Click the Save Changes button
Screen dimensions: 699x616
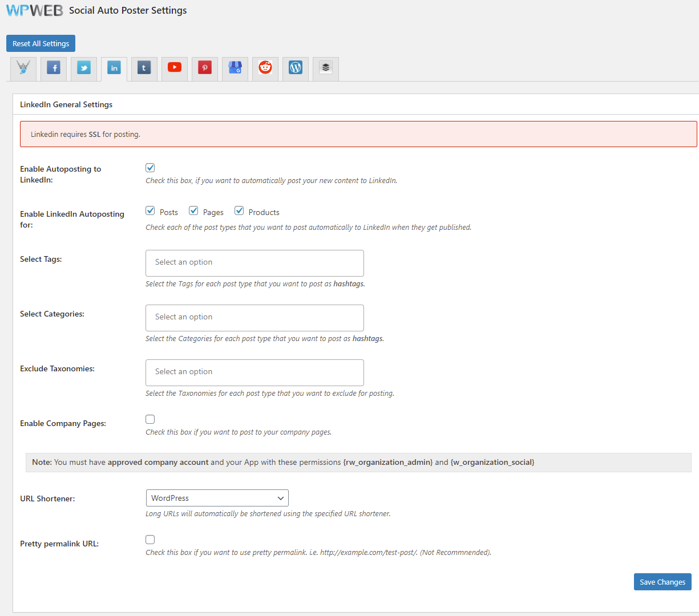point(662,581)
